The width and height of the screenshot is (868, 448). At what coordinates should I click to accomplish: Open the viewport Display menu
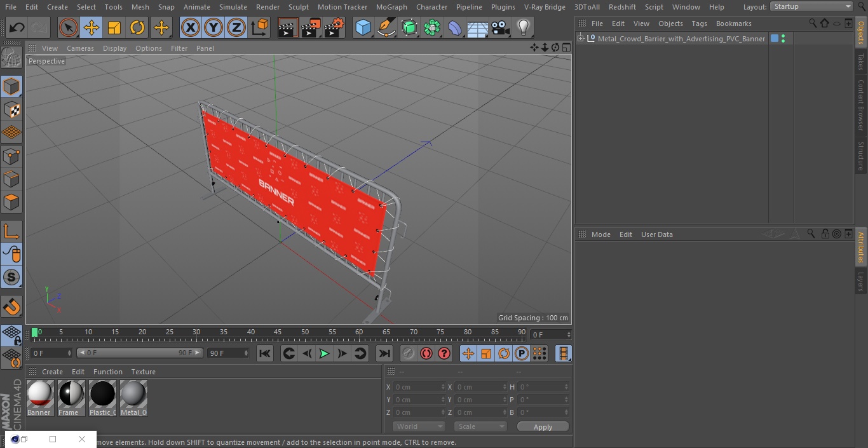(114, 48)
